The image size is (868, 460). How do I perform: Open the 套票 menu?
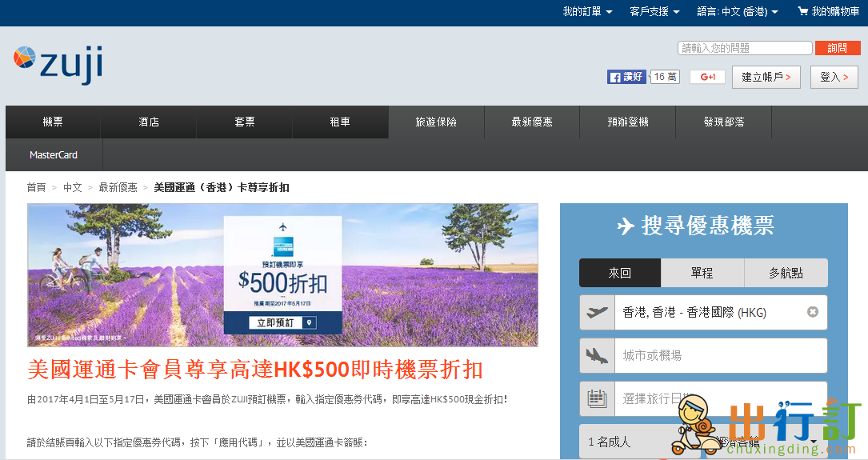point(245,122)
